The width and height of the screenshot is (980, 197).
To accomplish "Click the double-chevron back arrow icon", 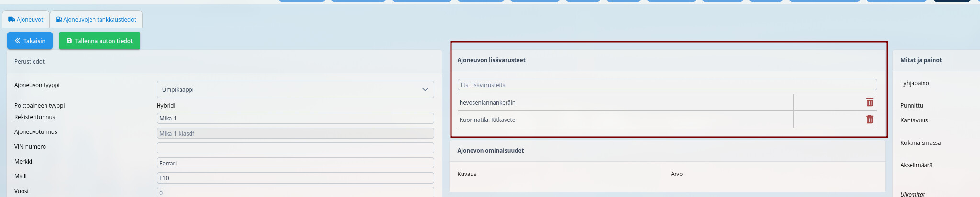I will [x=18, y=41].
